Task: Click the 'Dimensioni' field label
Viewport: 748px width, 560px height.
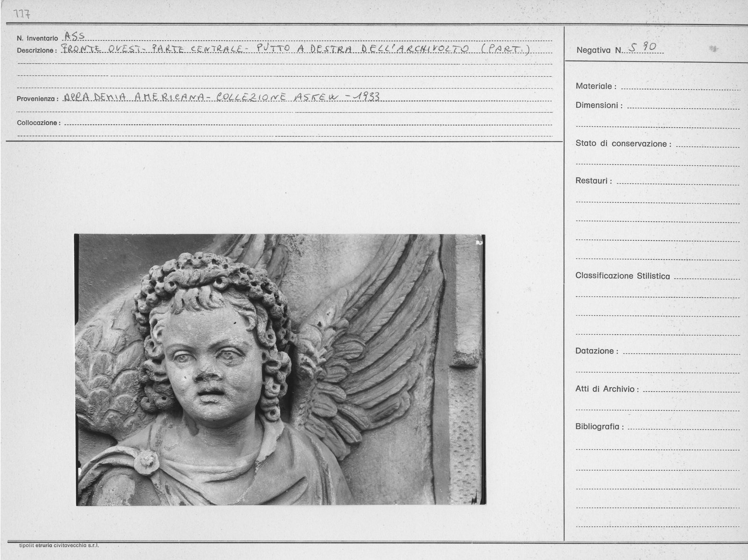Action: tap(599, 106)
